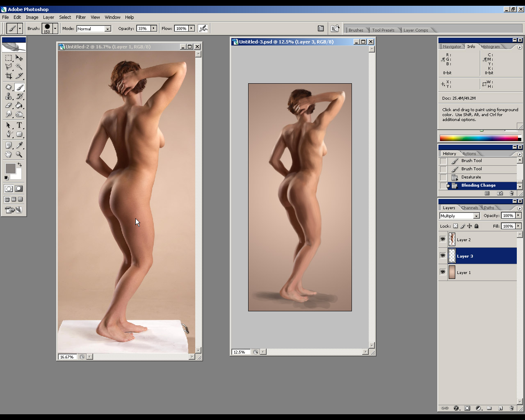
Task: Click the foreground color swatch
Action: coord(10,168)
